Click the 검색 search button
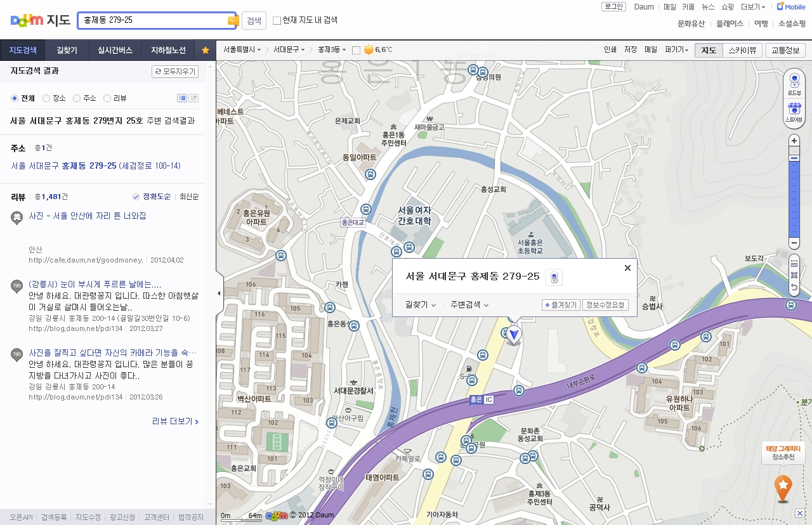The height and width of the screenshot is (525, 812). [254, 20]
